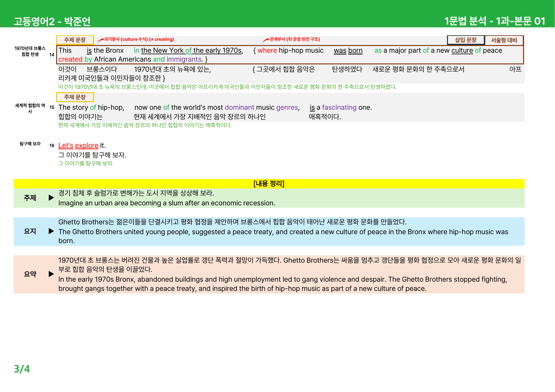The width and height of the screenshot is (555, 392).
Task: Click the 요약 row label
Action: point(30,274)
